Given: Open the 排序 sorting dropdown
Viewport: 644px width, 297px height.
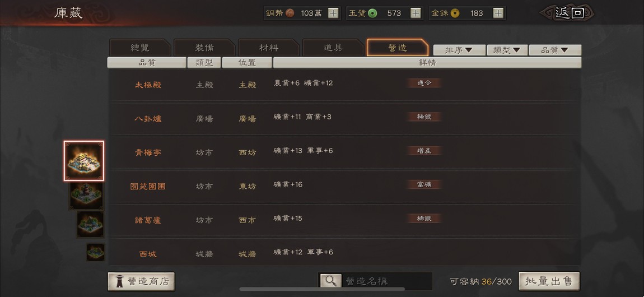Looking at the screenshot, I should click(x=459, y=50).
